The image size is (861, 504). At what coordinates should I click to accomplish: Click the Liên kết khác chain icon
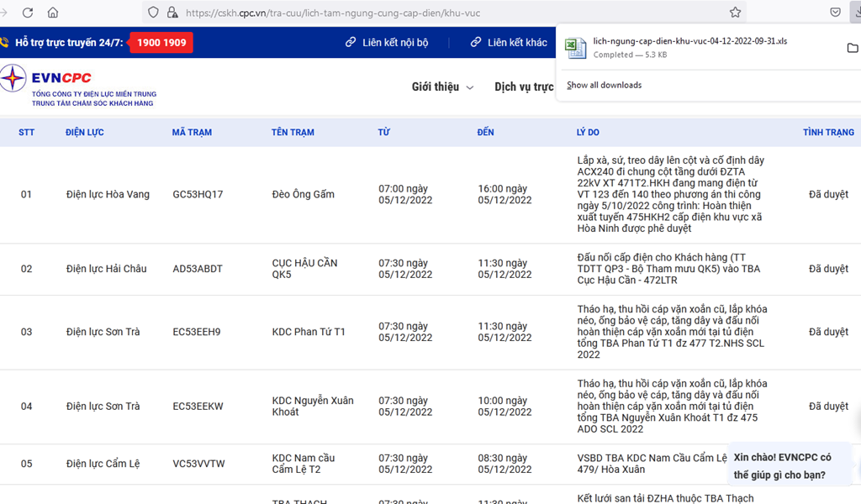[476, 42]
